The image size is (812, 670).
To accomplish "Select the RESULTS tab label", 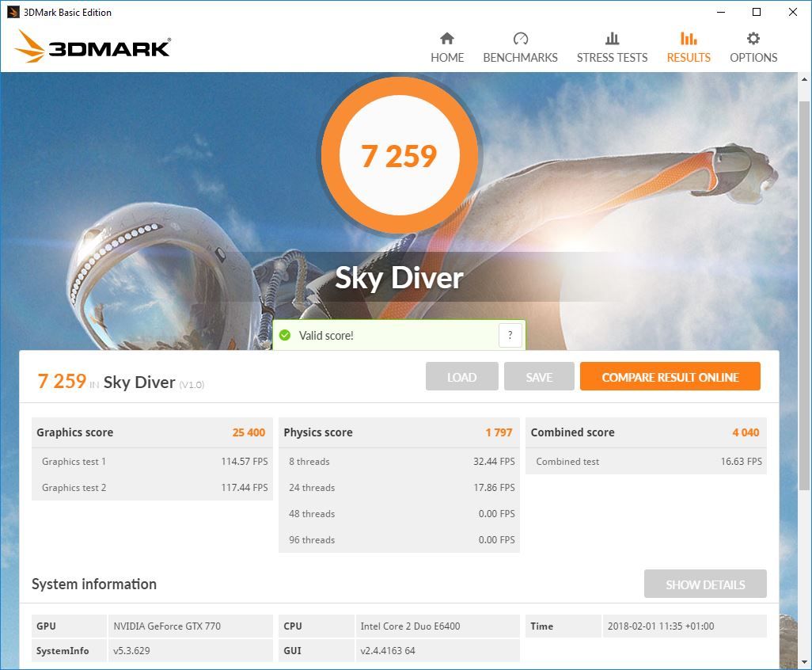I will click(x=689, y=58).
